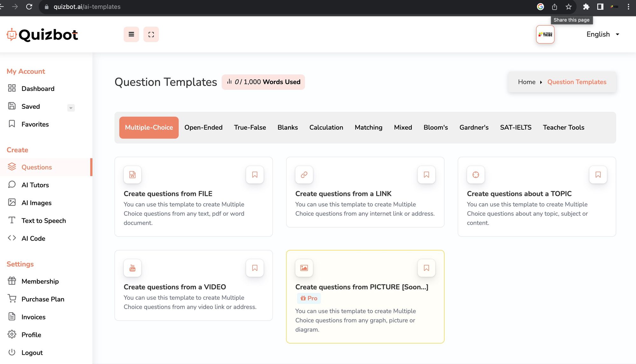This screenshot has width=636, height=364.
Task: Bookmark the Create questions from FILE template
Action: (x=255, y=175)
